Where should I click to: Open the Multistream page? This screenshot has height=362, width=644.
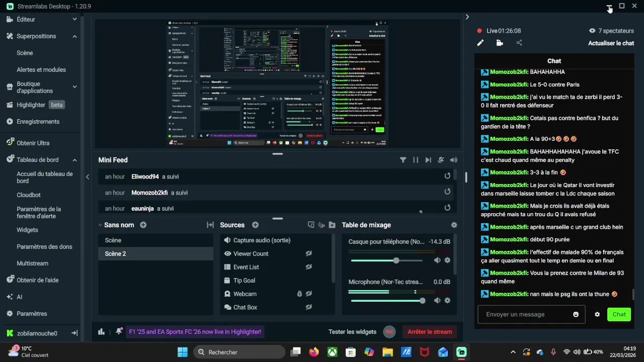click(x=32, y=263)
